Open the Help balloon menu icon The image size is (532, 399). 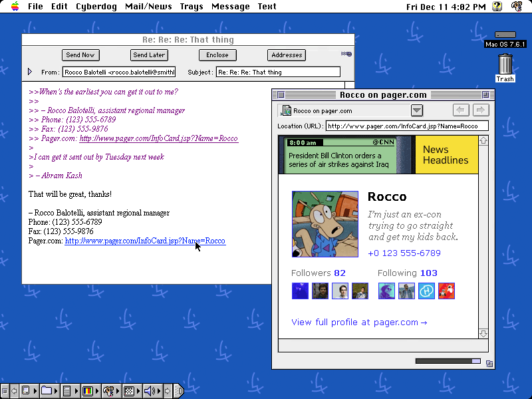pos(497,6)
